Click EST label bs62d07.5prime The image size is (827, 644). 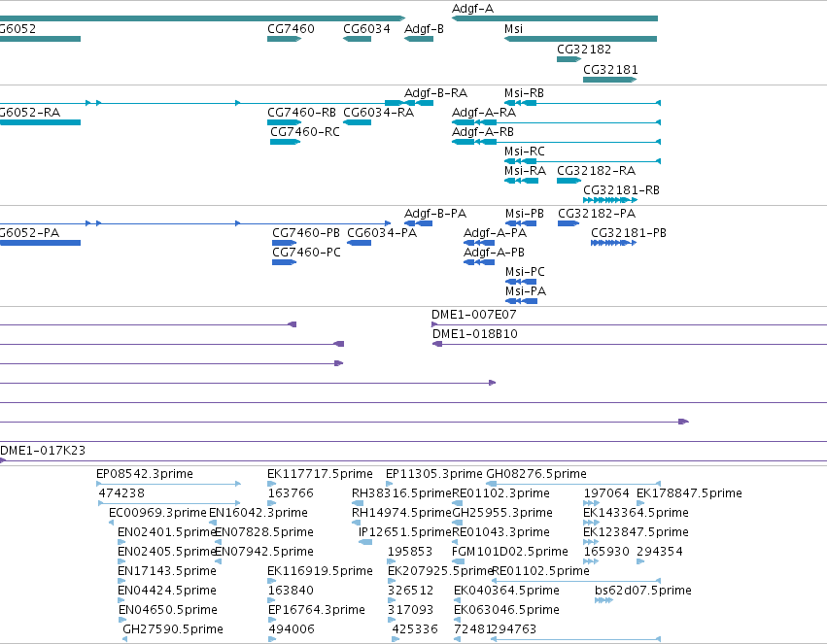643,592
